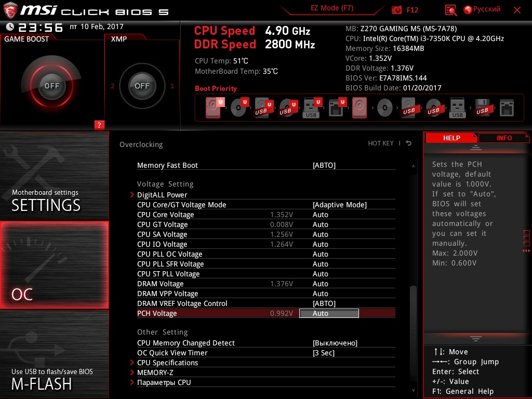This screenshot has width=532, height=399.
Task: Click the settings list scroll down arrow
Action: point(413,391)
